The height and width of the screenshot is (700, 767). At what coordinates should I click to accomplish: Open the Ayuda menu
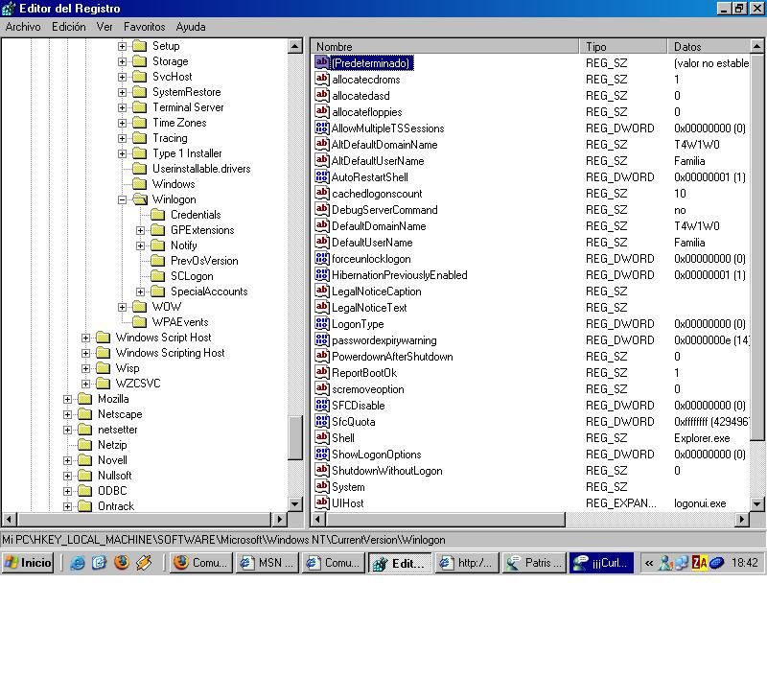(x=191, y=27)
